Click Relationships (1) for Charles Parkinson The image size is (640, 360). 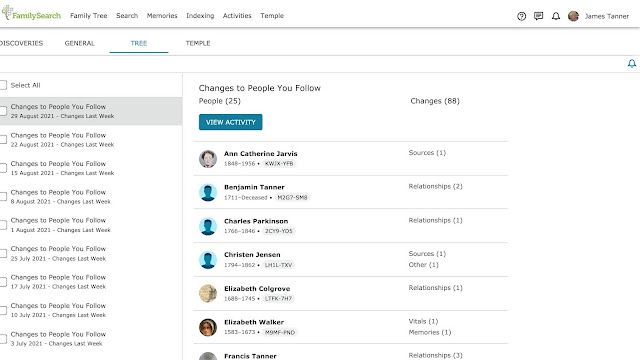click(x=436, y=220)
